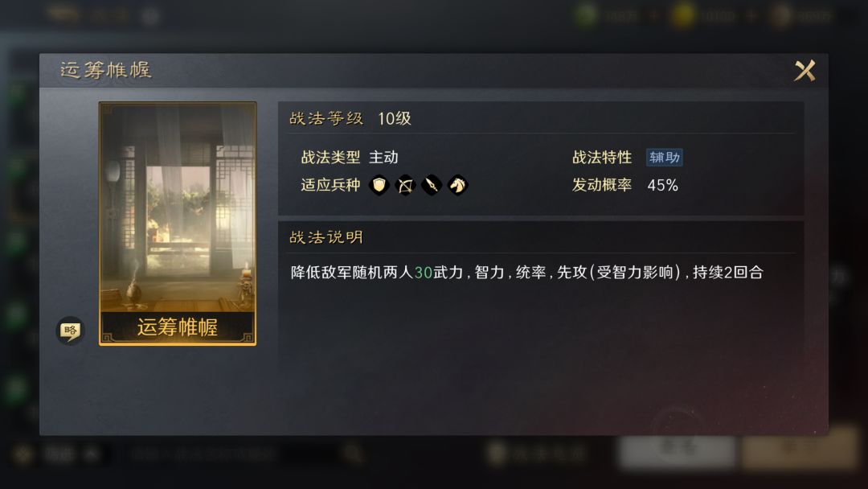The image size is (868, 489).
Task: Select the horse cavalry troop icon
Action: tap(458, 185)
